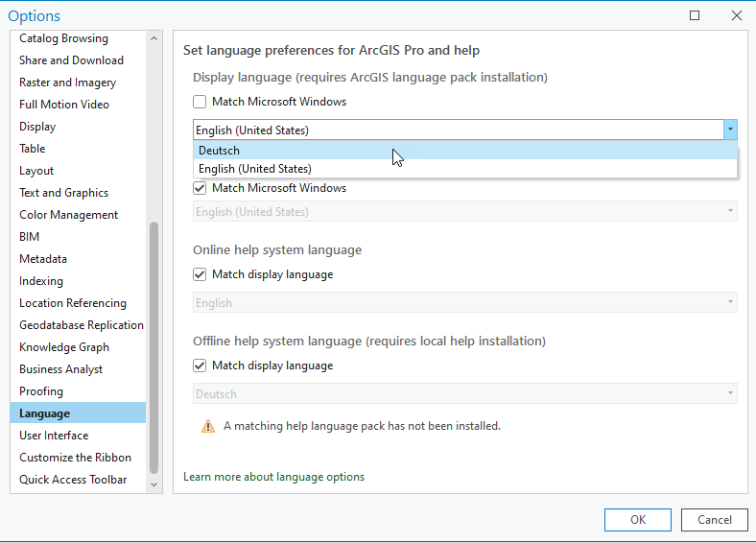This screenshot has height=543, width=756.
Task: Click the warning icon beside help language pack message
Action: [208, 426]
